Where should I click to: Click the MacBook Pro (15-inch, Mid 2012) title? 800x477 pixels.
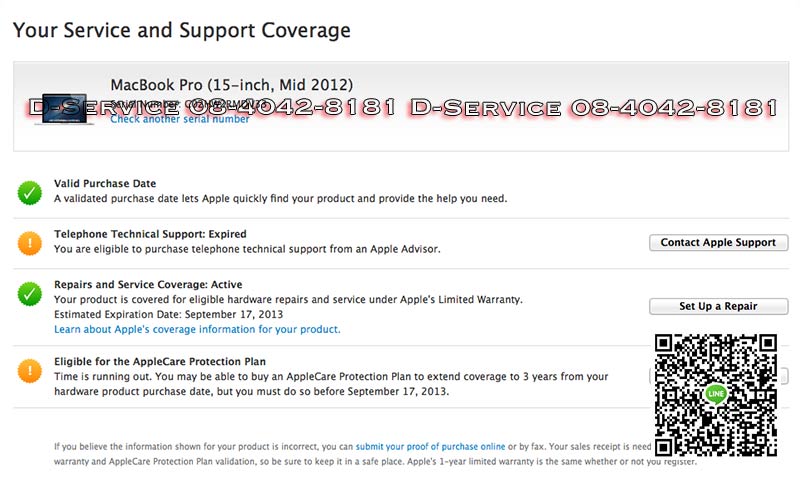(231, 85)
